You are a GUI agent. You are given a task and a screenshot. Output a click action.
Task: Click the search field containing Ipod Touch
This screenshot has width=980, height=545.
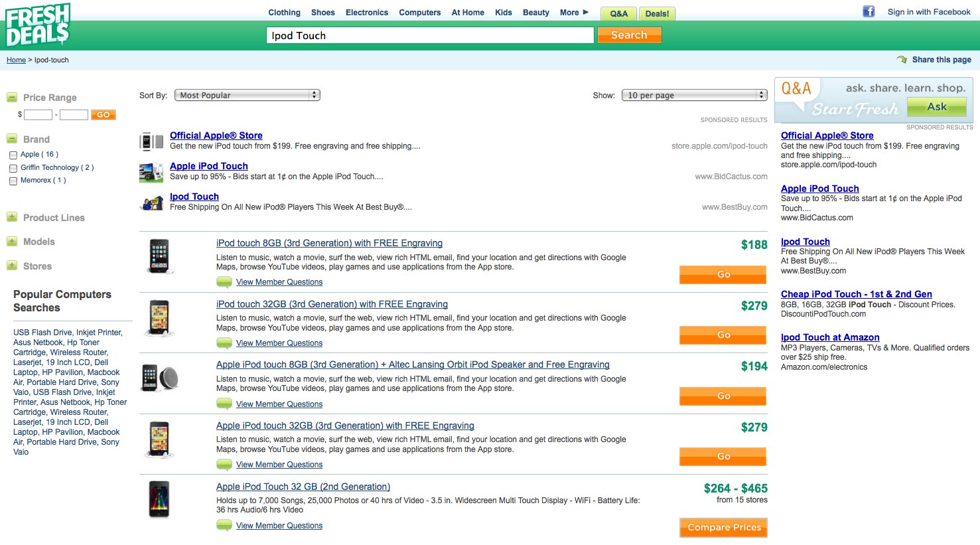pos(430,35)
